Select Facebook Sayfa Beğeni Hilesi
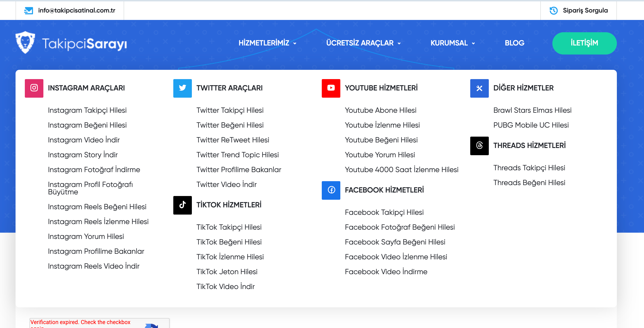Image resolution: width=644 pixels, height=328 pixels. [x=395, y=242]
